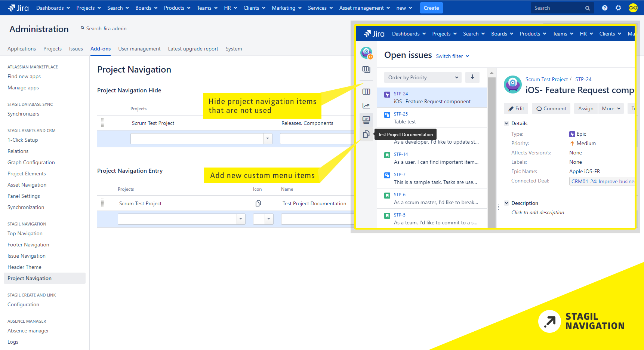Click the sort direction arrow button
The width and height of the screenshot is (644, 350).
point(472,77)
